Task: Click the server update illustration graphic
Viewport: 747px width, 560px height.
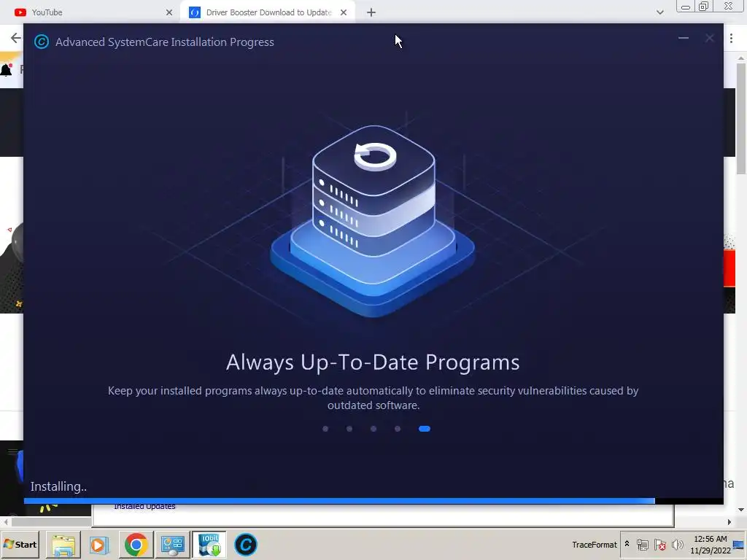Action: (373, 220)
